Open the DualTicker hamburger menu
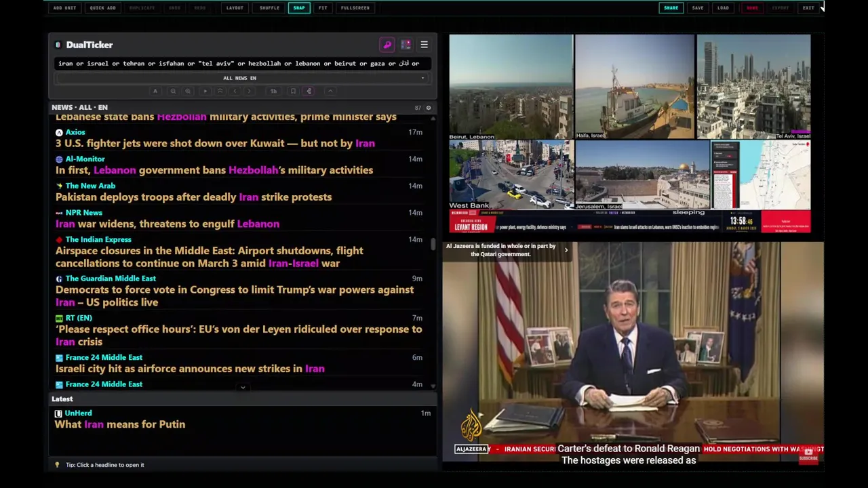The height and width of the screenshot is (488, 868). click(424, 45)
